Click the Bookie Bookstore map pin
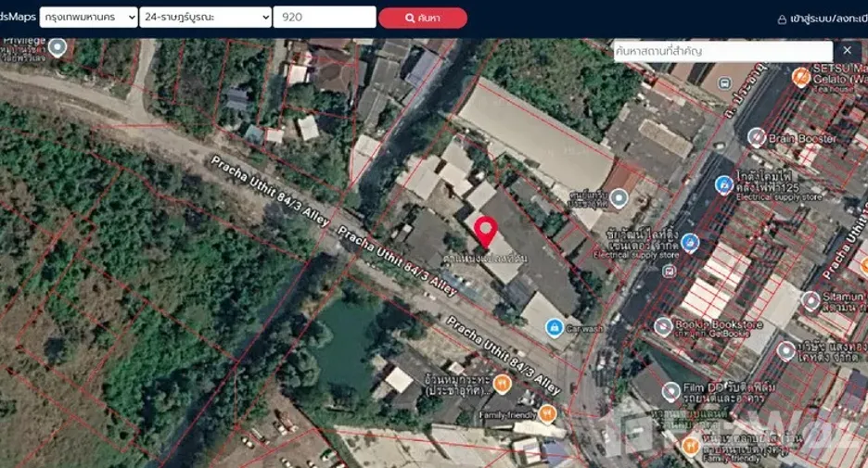 [663, 326]
